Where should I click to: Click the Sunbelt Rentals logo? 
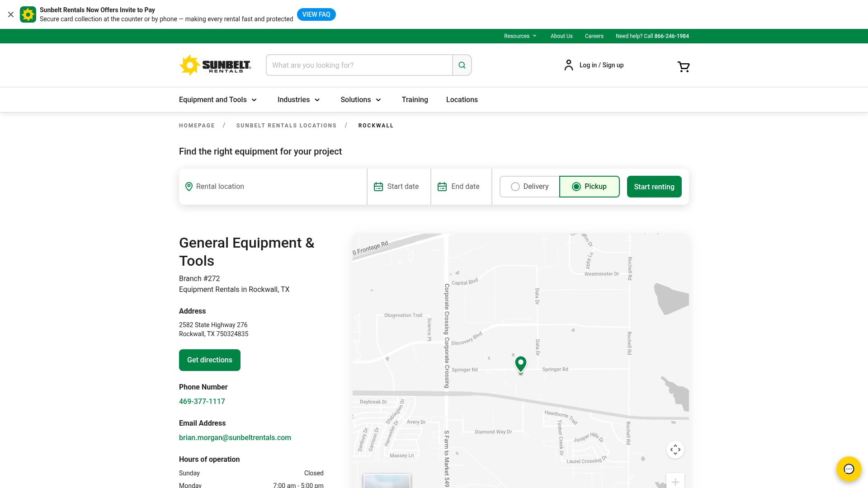pos(216,65)
